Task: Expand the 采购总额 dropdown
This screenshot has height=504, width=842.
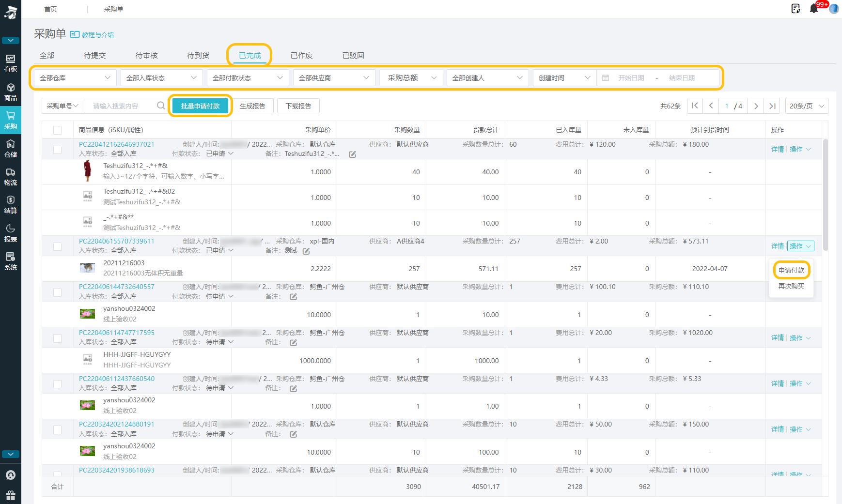Action: pyautogui.click(x=411, y=77)
